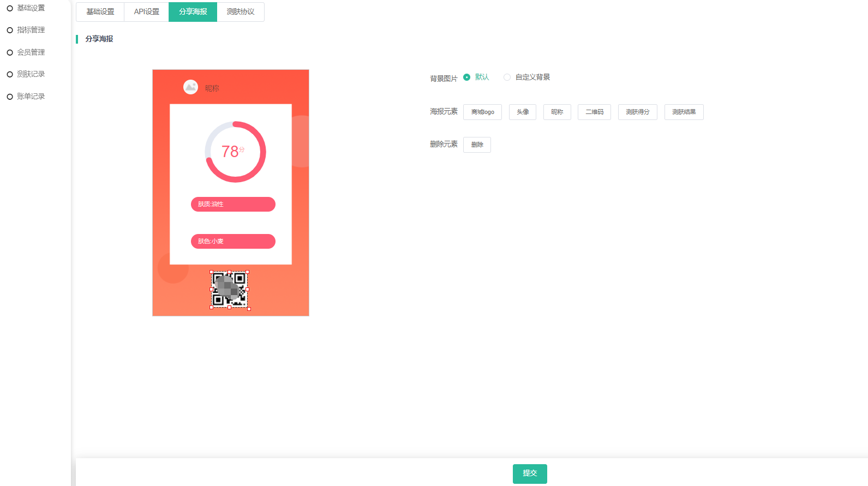
Task: Open the 测肤协议 tab
Action: click(241, 12)
